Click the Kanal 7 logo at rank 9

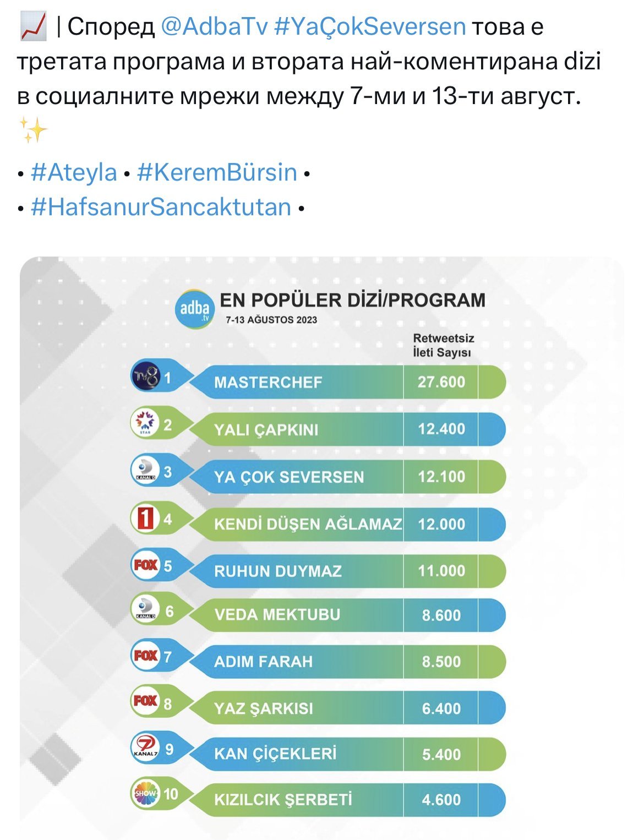click(x=145, y=748)
